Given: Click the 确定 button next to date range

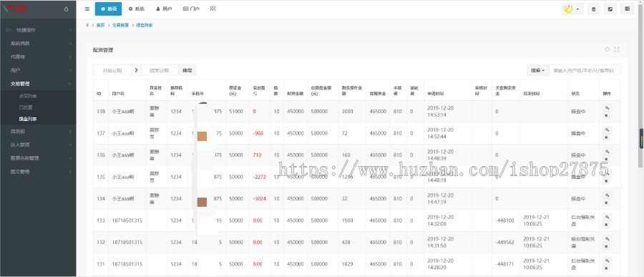Looking at the screenshot, I should click(x=187, y=70).
